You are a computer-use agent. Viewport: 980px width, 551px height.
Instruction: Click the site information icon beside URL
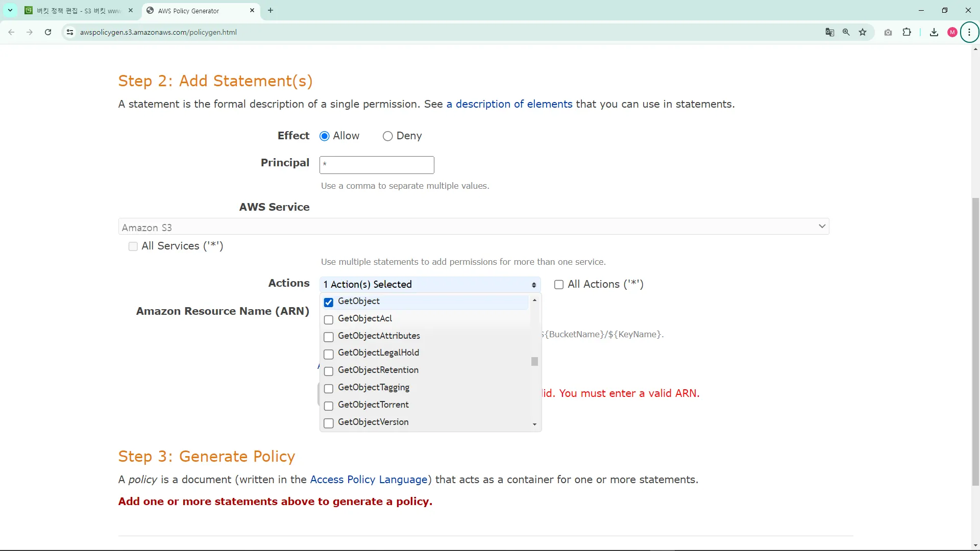(70, 32)
